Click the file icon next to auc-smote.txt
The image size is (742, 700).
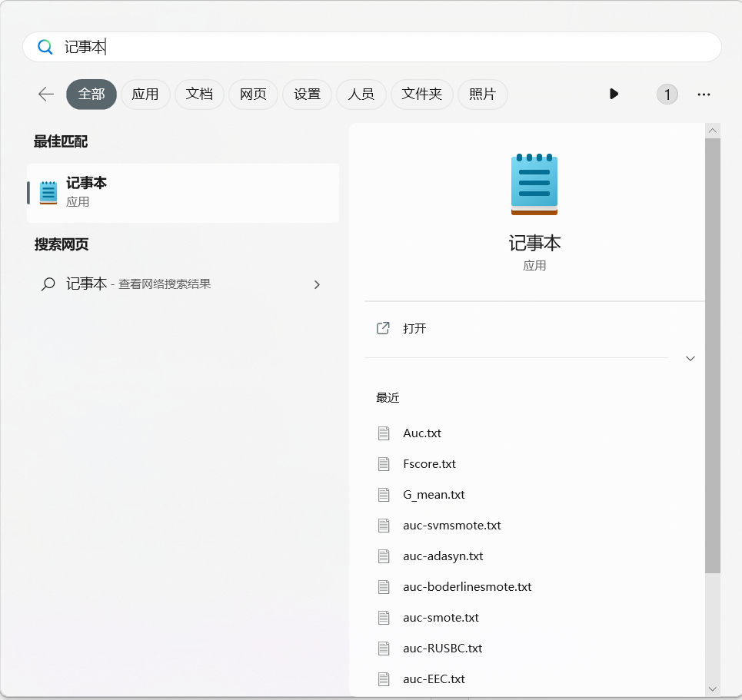point(384,618)
